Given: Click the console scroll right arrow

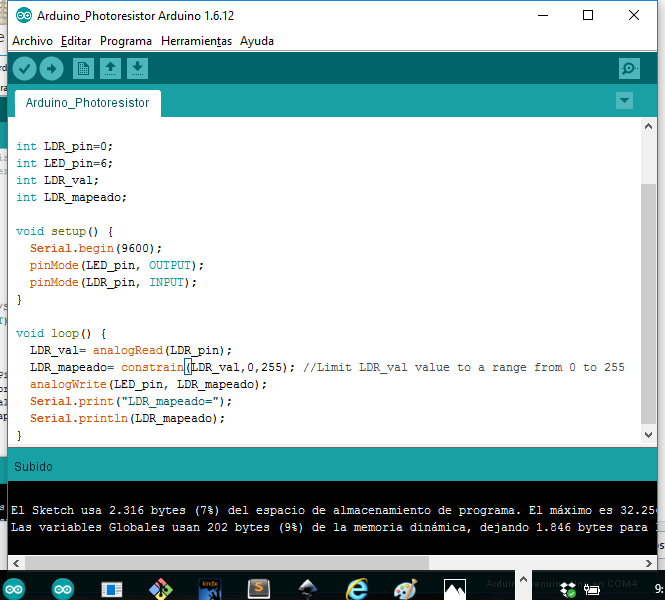Looking at the screenshot, I should (648, 564).
